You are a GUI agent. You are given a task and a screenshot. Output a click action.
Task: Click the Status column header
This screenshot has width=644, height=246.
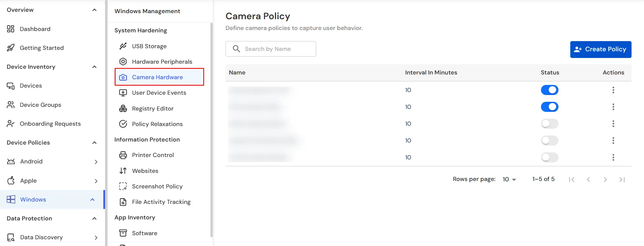click(x=550, y=72)
